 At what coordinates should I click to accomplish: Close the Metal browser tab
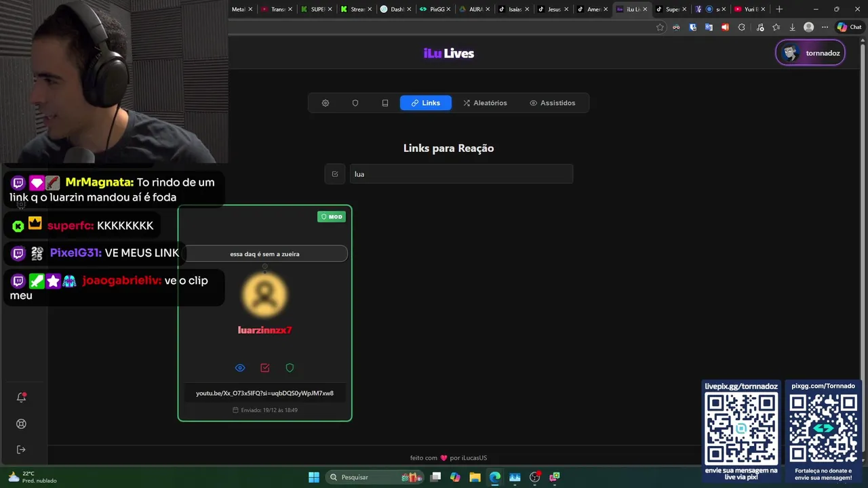[250, 9]
